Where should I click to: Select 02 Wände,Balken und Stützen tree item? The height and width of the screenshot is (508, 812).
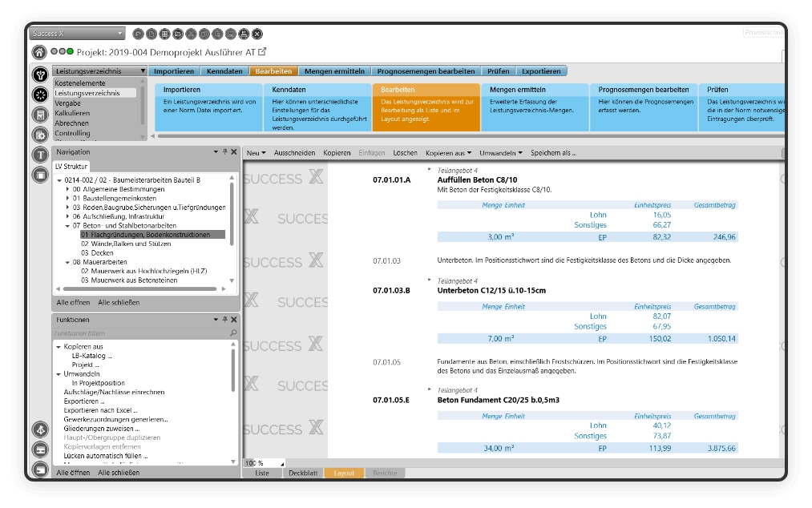click(126, 244)
